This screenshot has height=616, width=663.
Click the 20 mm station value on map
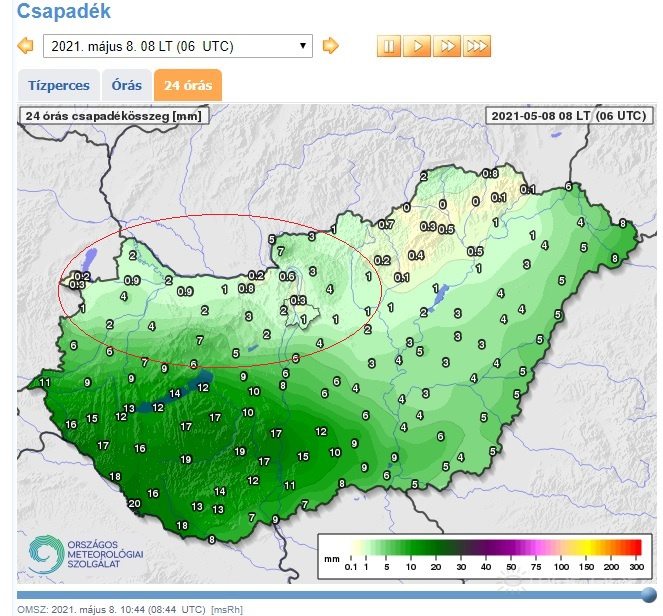[134, 503]
